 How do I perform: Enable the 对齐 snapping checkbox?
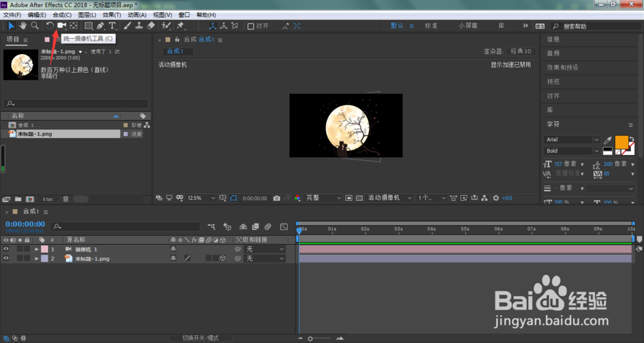251,26
